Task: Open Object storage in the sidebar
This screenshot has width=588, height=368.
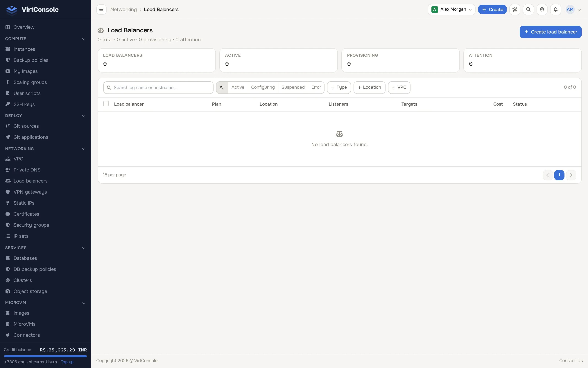Action: 45,291
